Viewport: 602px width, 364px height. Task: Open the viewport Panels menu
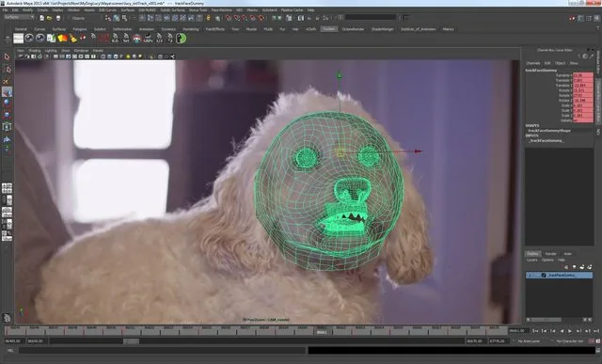point(98,51)
